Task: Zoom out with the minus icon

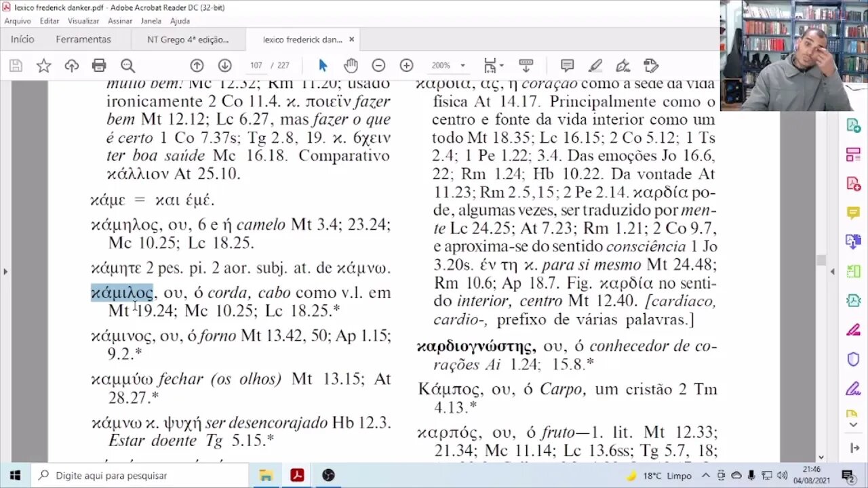Action: tap(378, 66)
